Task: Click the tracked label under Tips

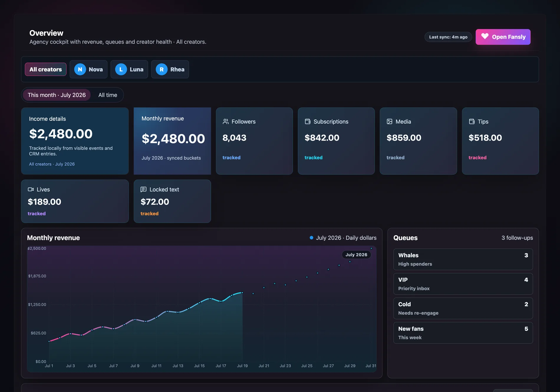Action: click(x=477, y=158)
